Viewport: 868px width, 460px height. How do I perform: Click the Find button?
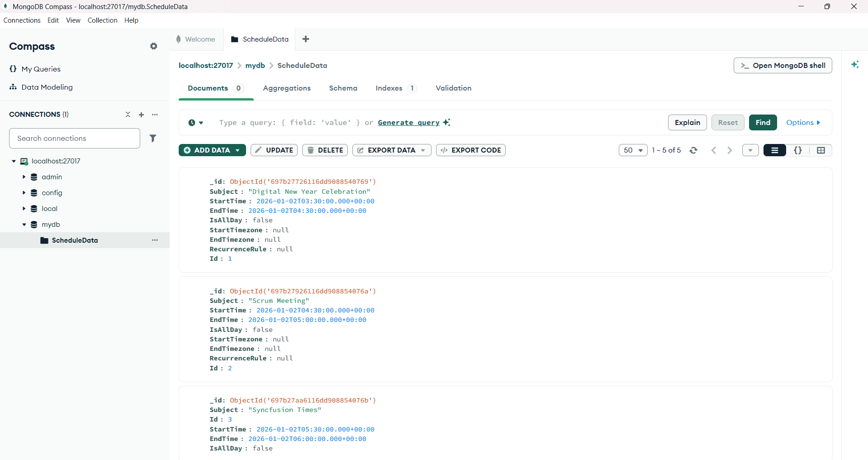click(x=763, y=122)
